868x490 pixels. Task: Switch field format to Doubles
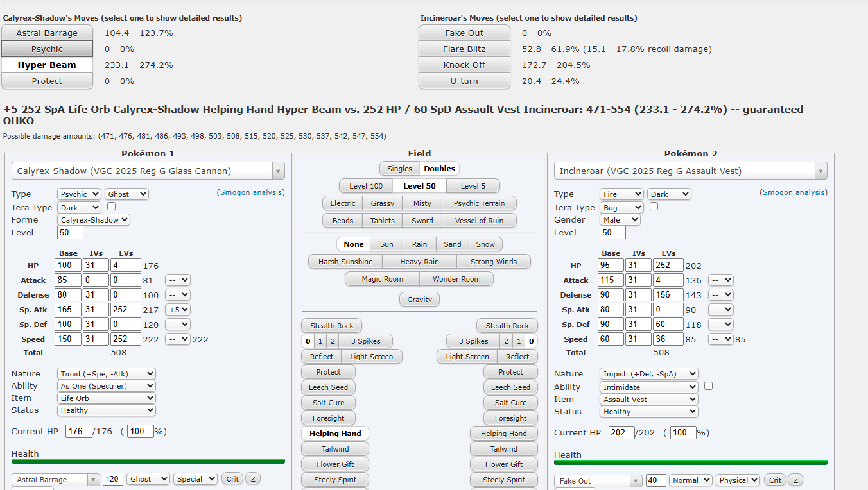pyautogui.click(x=440, y=169)
